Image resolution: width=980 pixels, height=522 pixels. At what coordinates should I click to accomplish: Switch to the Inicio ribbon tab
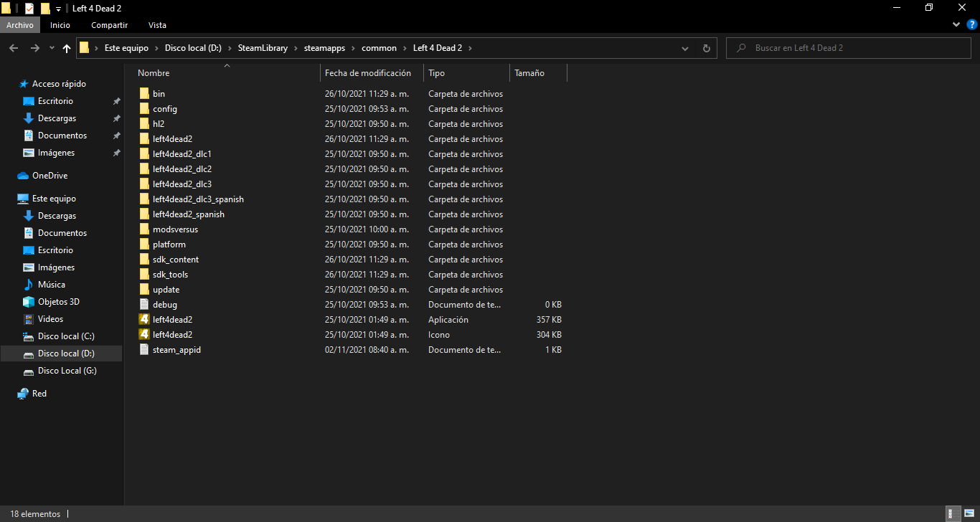60,25
